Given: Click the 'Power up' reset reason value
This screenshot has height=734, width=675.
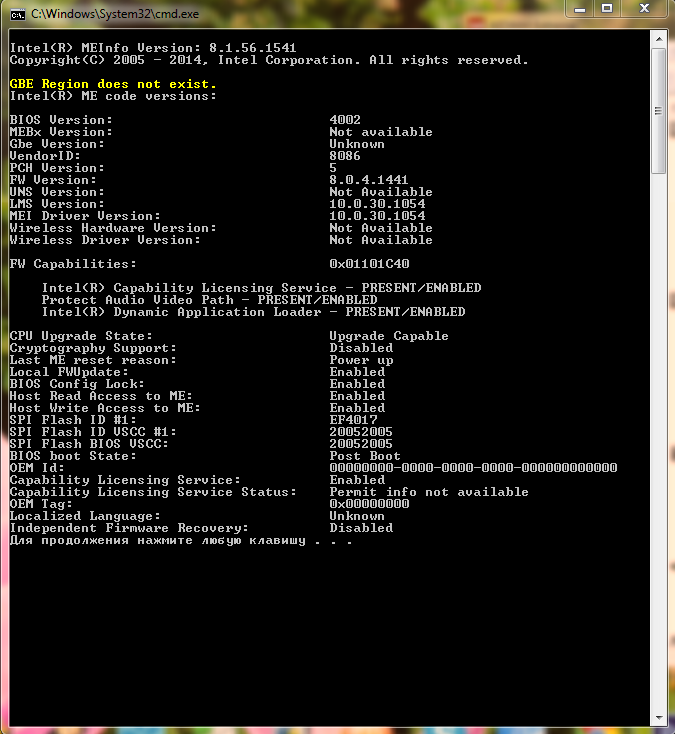Looking at the screenshot, I should (361, 360).
